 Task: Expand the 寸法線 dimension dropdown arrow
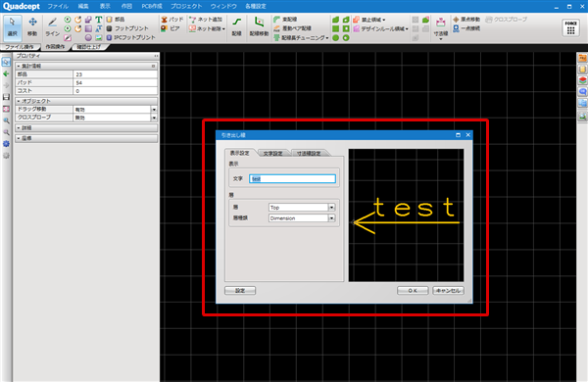pyautogui.click(x=441, y=38)
